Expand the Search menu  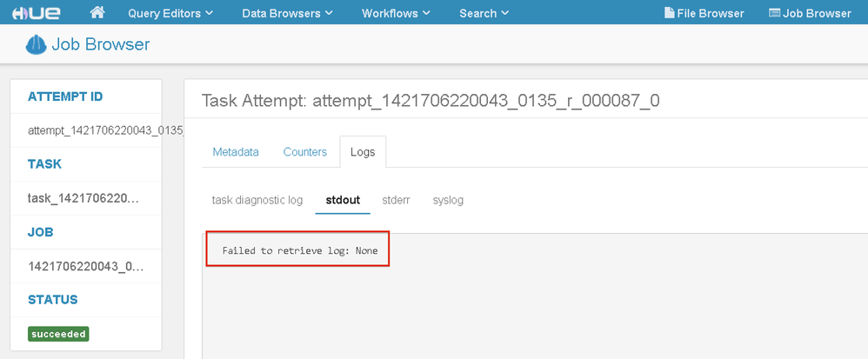pyautogui.click(x=484, y=13)
